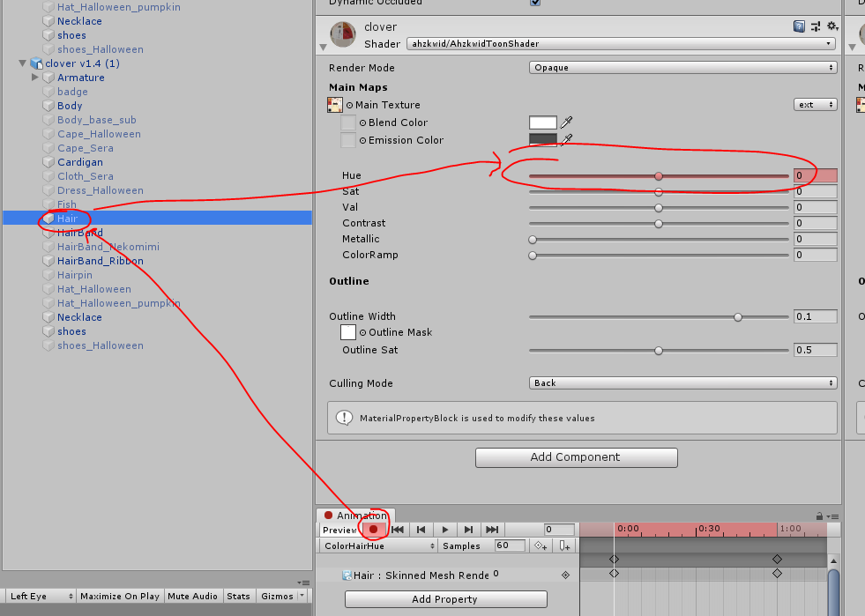
Task: Select the Main Texture thumbnail
Action: tap(335, 105)
